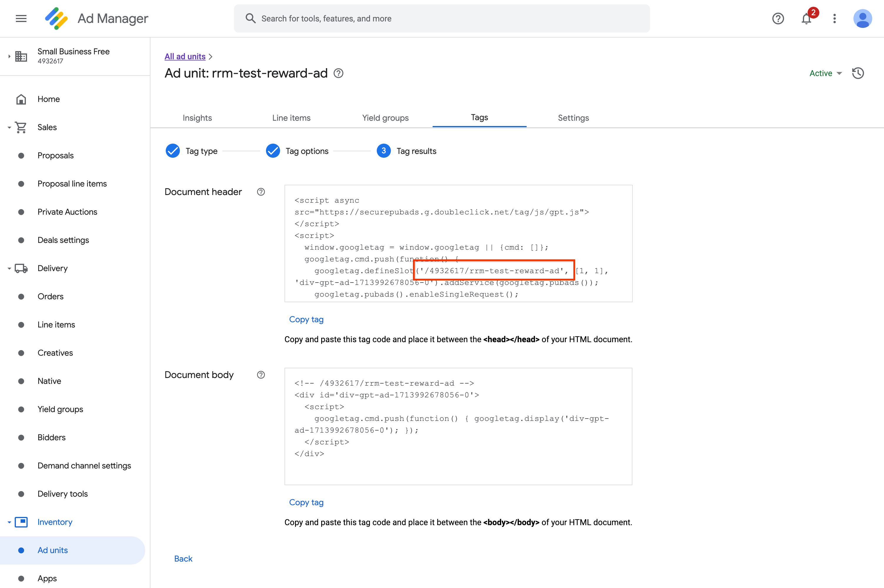Click the All ad units breadcrumb link

coord(185,56)
